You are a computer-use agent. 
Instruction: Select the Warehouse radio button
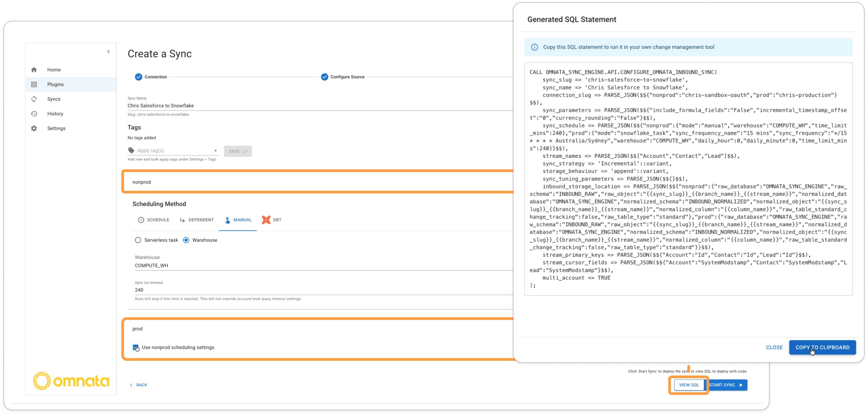186,240
